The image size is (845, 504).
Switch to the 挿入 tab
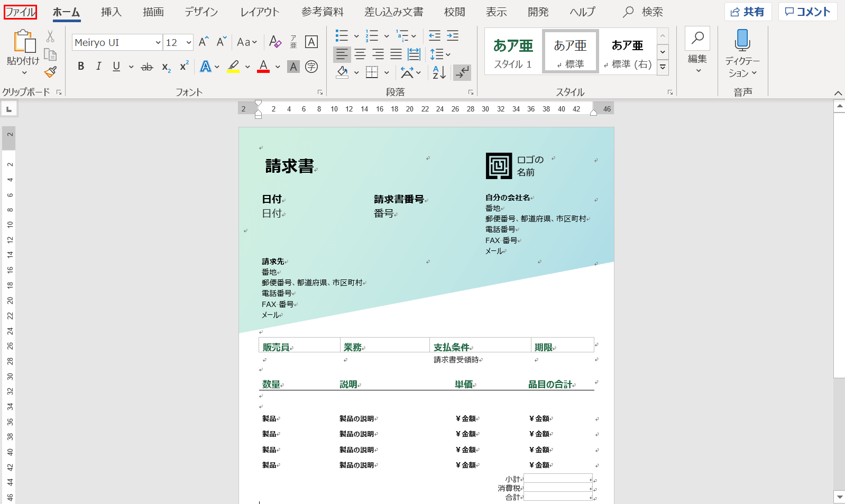111,12
